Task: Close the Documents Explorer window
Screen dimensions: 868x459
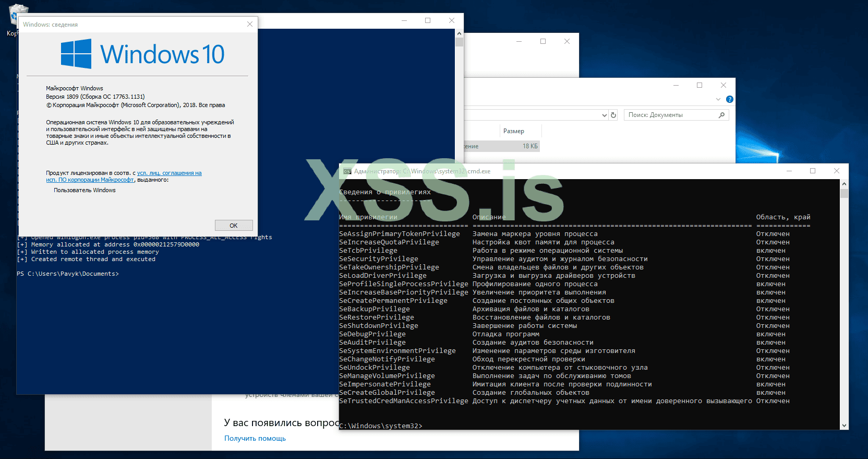Action: pos(724,85)
